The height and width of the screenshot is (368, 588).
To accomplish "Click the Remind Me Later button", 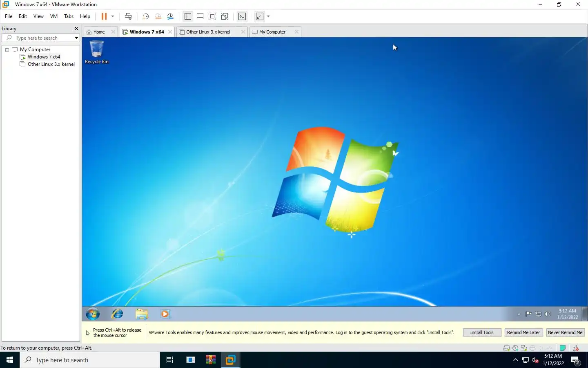I will click(x=523, y=332).
